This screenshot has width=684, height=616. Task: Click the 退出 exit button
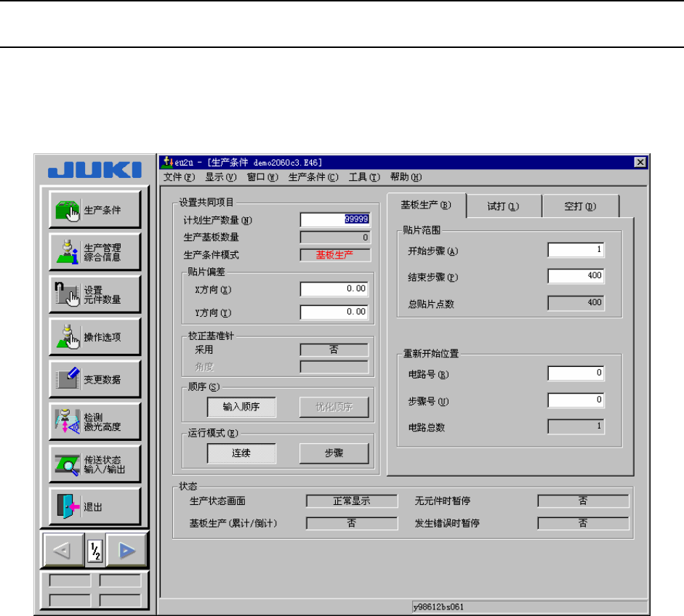(94, 506)
